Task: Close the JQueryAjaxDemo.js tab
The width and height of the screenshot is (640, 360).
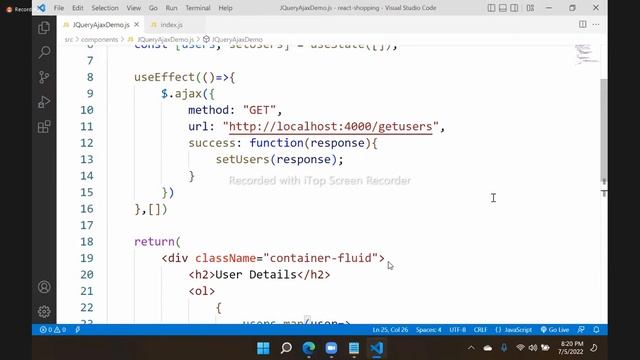Action: pyautogui.click(x=137, y=24)
